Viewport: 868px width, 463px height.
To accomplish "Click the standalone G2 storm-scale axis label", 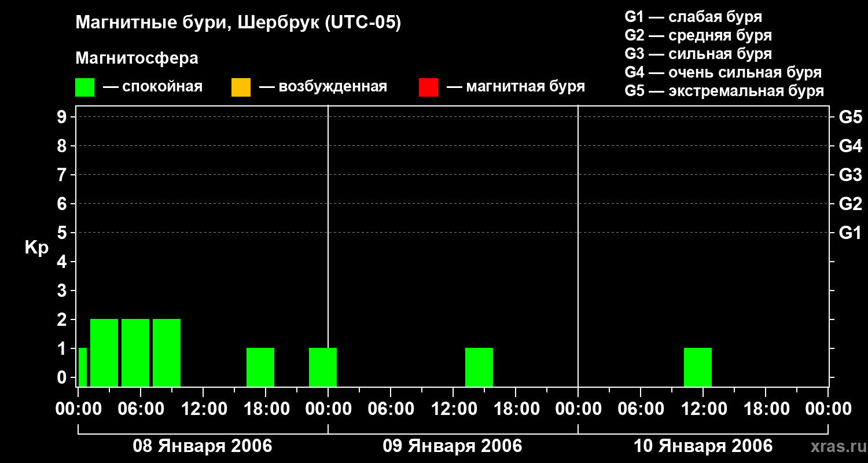I will pyautogui.click(x=851, y=204).
